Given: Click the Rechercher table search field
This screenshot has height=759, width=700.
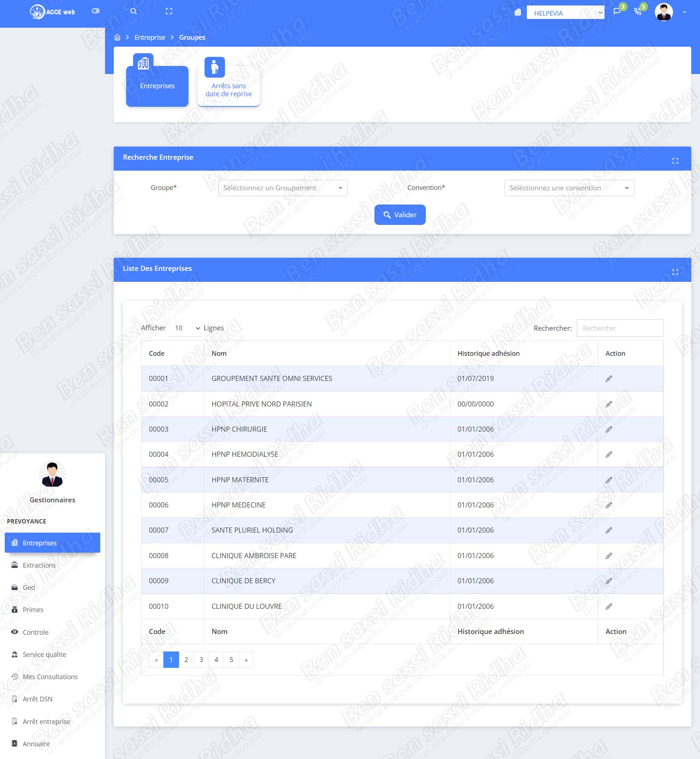Looking at the screenshot, I should (x=620, y=328).
